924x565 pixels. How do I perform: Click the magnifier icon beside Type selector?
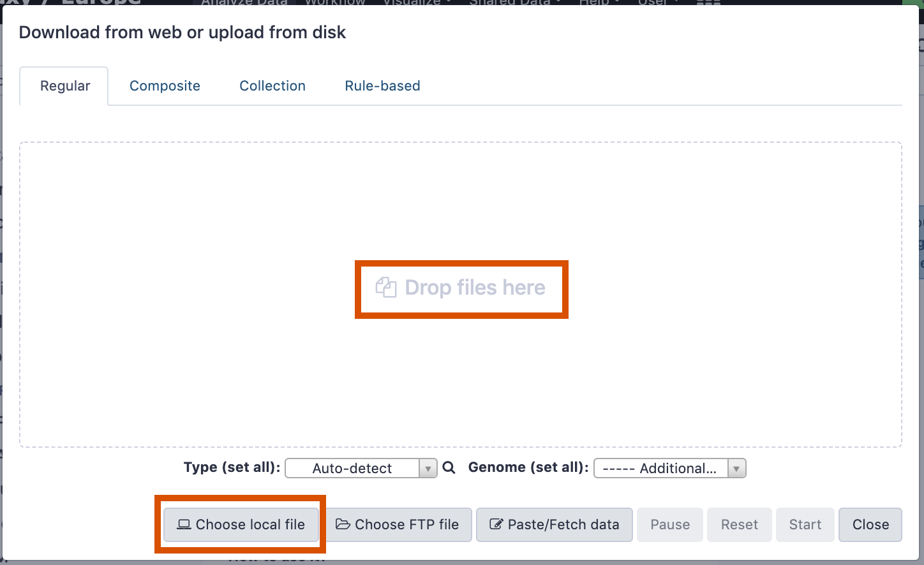click(449, 468)
